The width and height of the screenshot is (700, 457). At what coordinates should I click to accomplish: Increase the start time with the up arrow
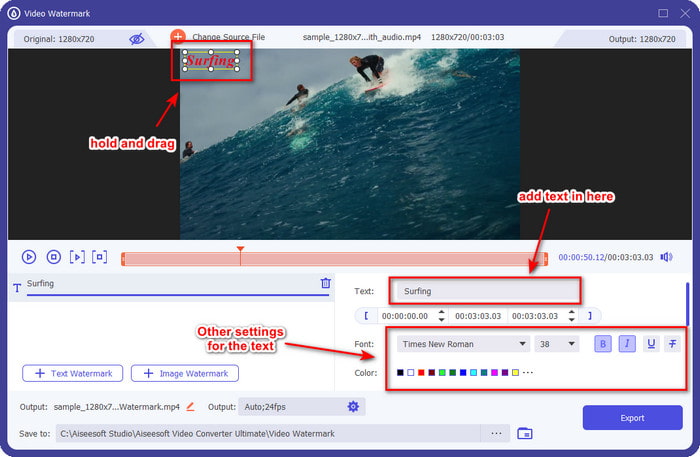pos(442,312)
